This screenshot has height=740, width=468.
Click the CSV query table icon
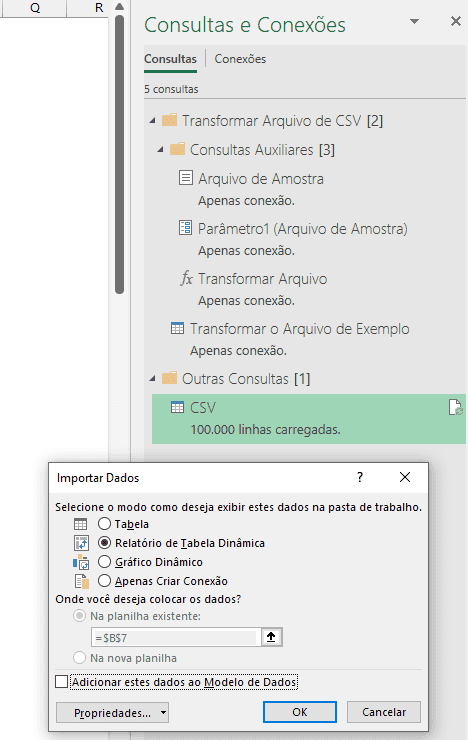click(x=177, y=407)
